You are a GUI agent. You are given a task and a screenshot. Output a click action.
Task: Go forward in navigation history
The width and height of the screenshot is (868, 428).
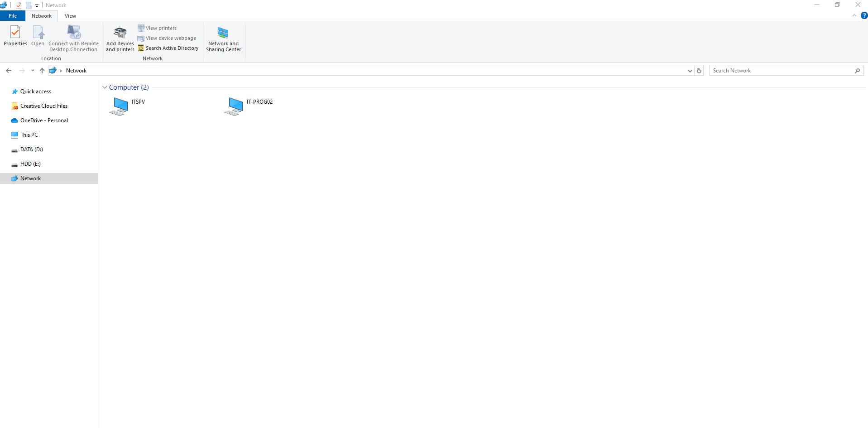[22, 71]
